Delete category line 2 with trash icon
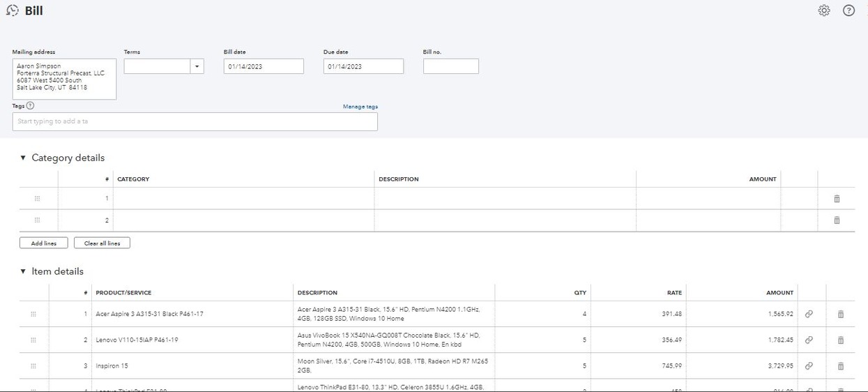This screenshot has height=392, width=868. [837, 220]
